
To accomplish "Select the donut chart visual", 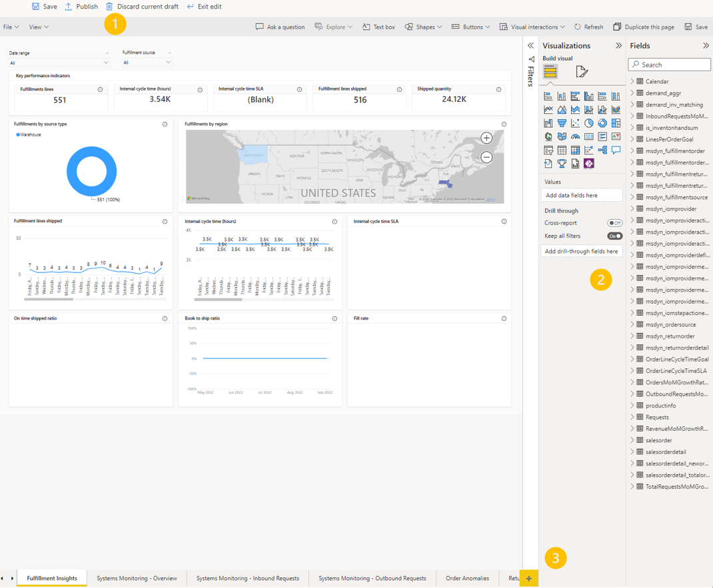I will [x=604, y=123].
